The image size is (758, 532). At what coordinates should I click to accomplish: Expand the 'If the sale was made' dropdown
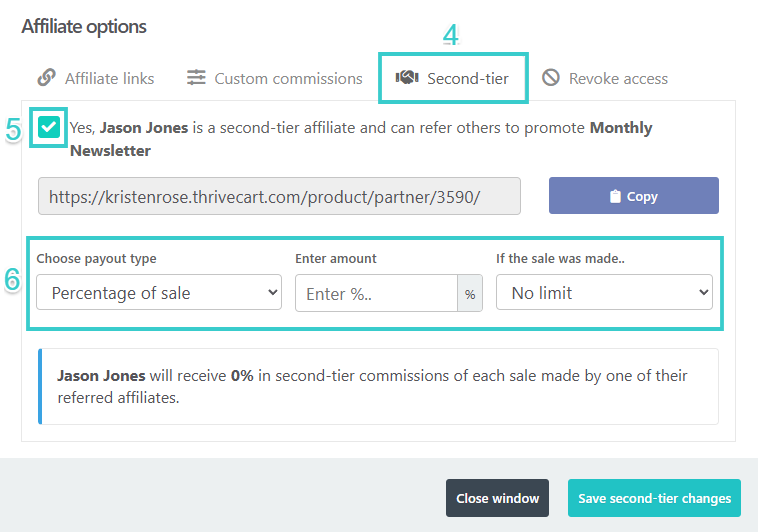click(x=604, y=294)
